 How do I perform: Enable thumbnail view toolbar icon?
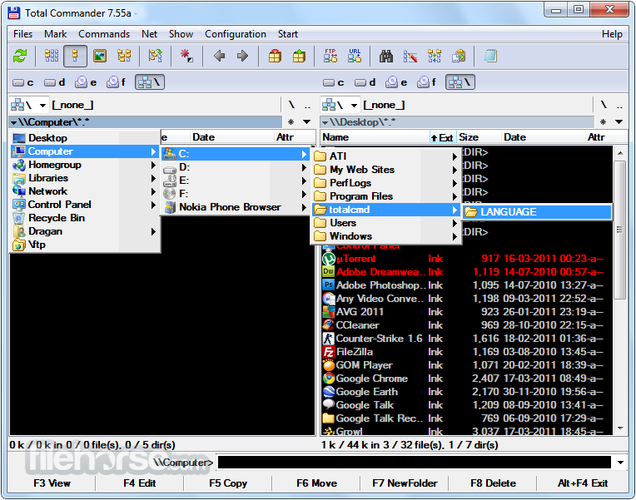click(x=100, y=56)
